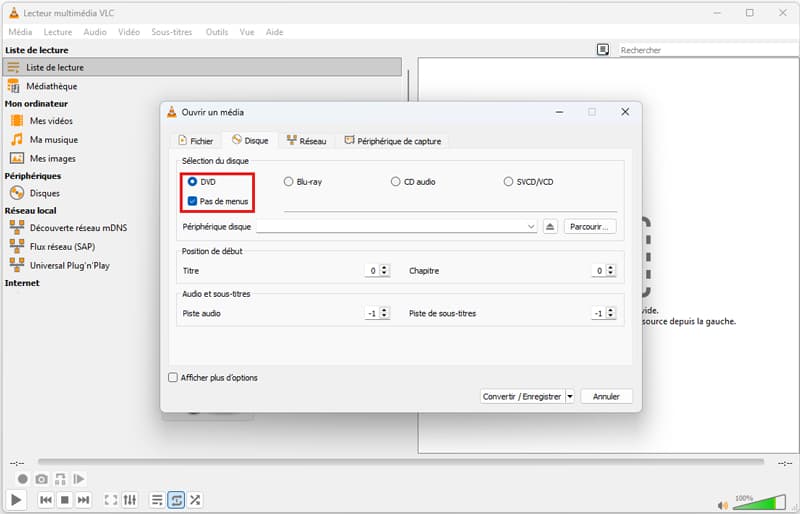Image resolution: width=800 pixels, height=514 pixels.
Task: Select the Blu-ray radio button
Action: coord(289,182)
